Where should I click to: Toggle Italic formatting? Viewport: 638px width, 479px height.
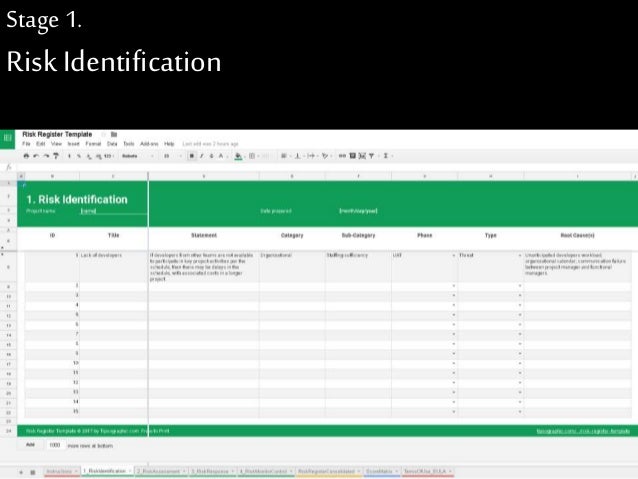click(x=201, y=156)
